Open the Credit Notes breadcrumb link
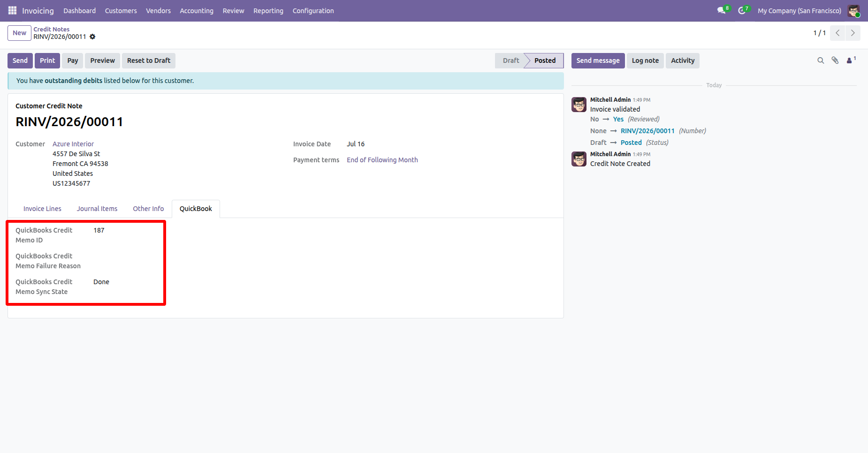This screenshot has height=453, width=868. point(52,29)
